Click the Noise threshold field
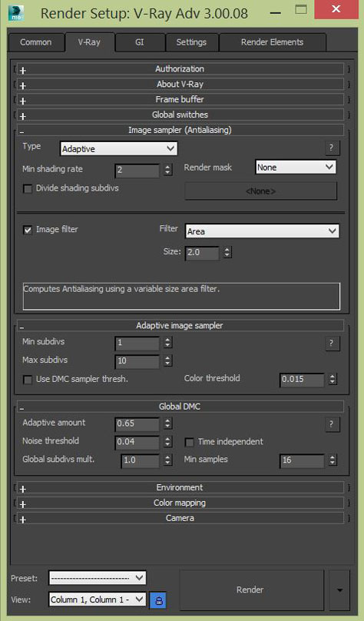The image size is (364, 621). [137, 442]
